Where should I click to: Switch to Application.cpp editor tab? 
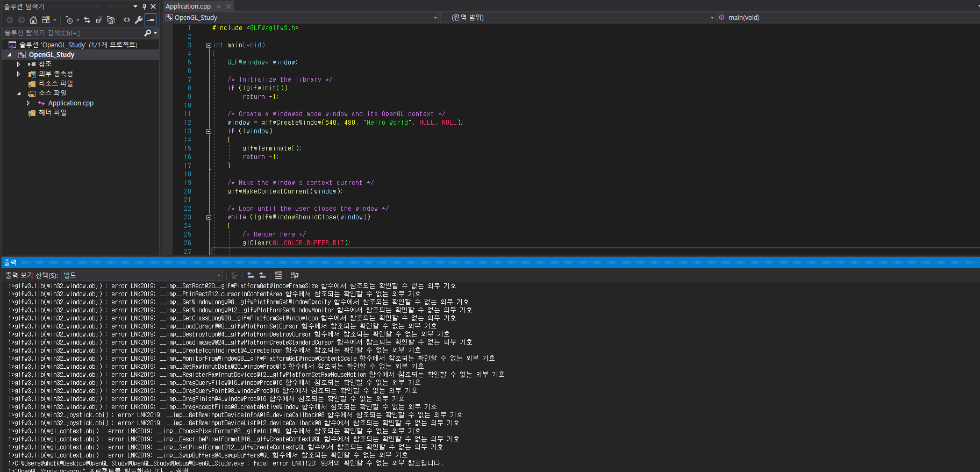(188, 6)
